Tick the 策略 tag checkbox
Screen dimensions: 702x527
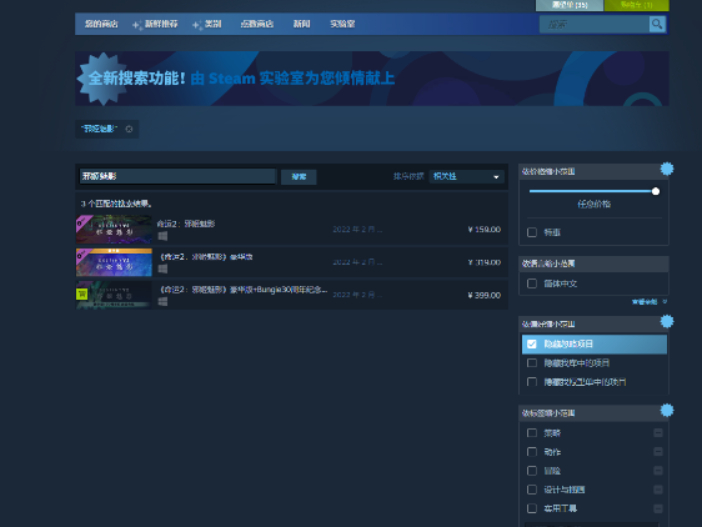(532, 433)
